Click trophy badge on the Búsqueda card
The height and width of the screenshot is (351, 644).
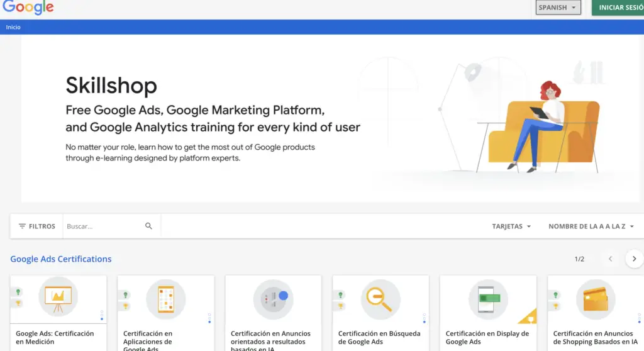click(x=340, y=306)
